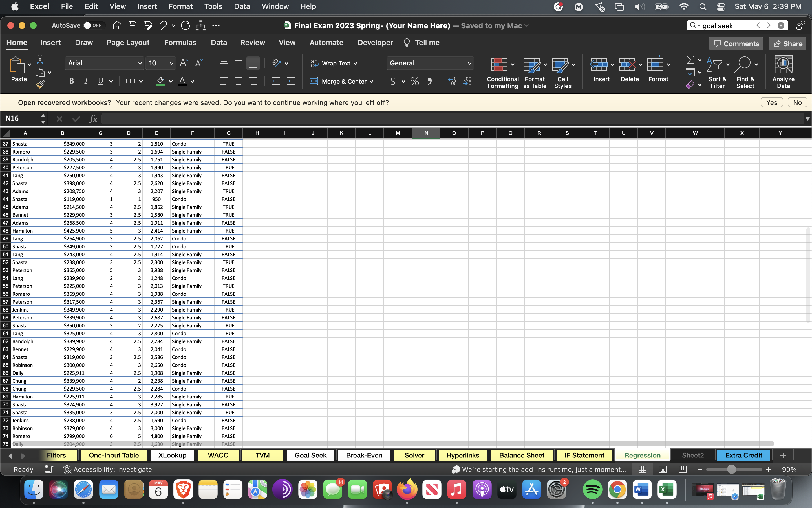This screenshot has height=508, width=812.
Task: Expand Merge & Center options arrow
Action: pyautogui.click(x=371, y=82)
